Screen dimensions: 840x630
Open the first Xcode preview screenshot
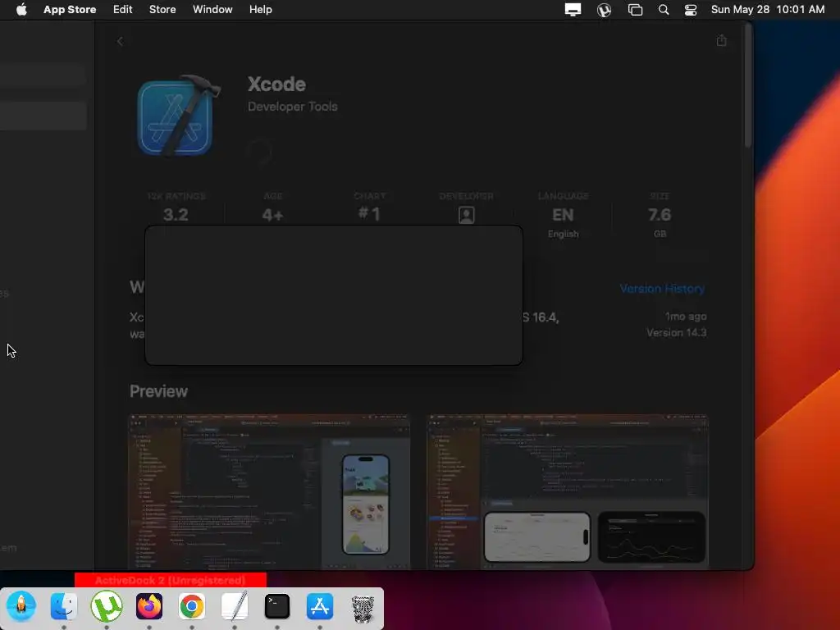click(269, 492)
